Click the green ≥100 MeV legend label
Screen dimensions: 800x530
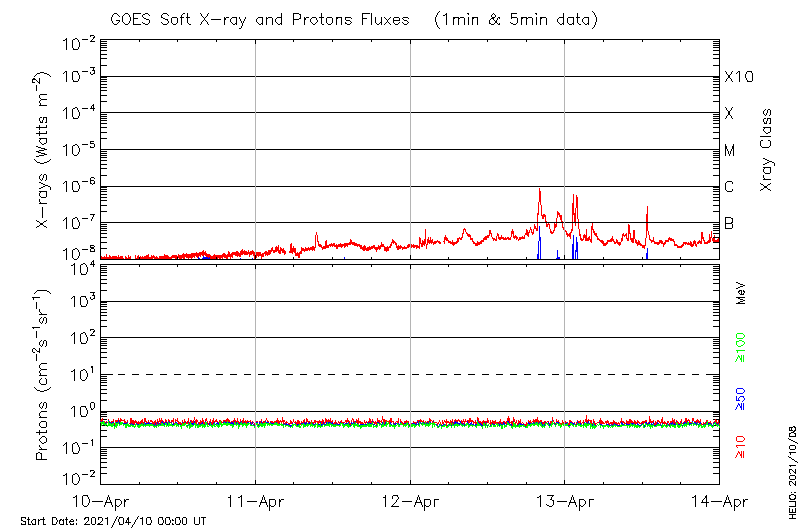[x=741, y=349]
